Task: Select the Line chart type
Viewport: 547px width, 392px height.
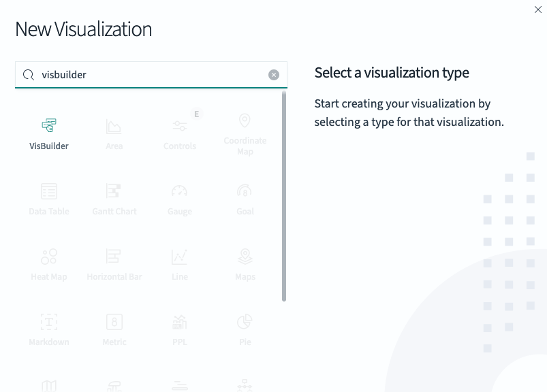Action: tap(179, 263)
